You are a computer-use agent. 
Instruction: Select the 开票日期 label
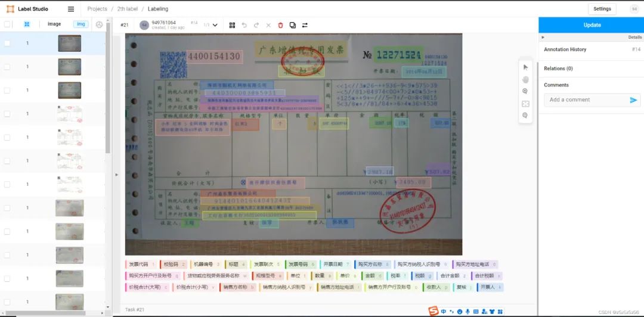coord(335,265)
